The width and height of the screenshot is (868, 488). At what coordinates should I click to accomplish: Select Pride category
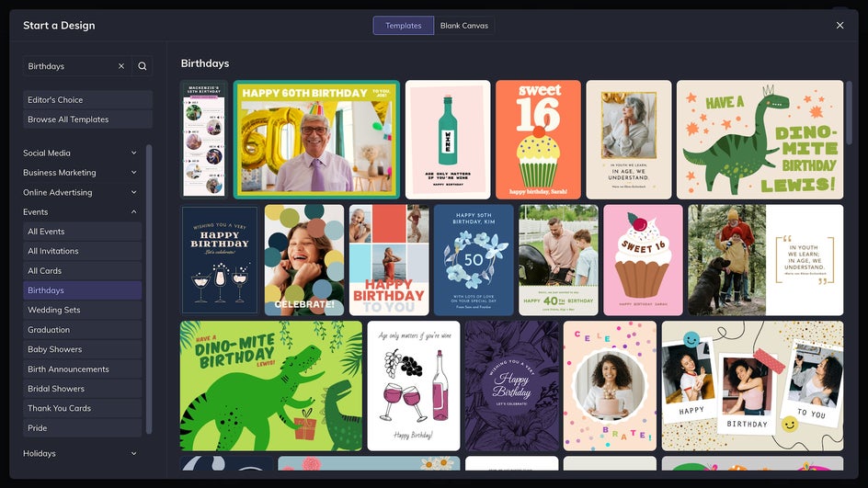click(83, 427)
